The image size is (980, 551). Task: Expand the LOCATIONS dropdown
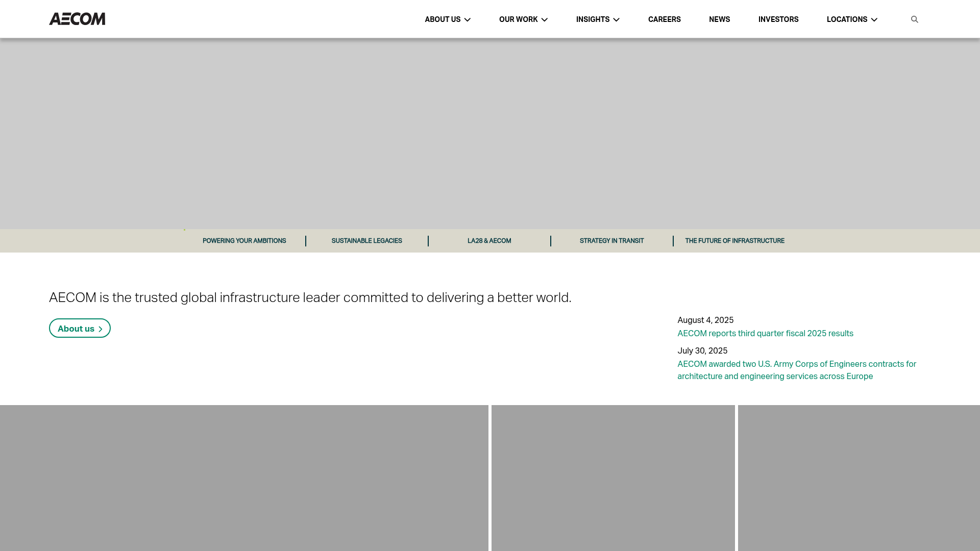pyautogui.click(x=851, y=19)
